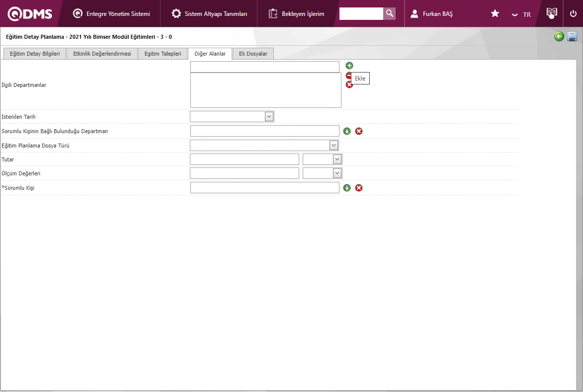Click the green Ekle plus icon

point(349,66)
